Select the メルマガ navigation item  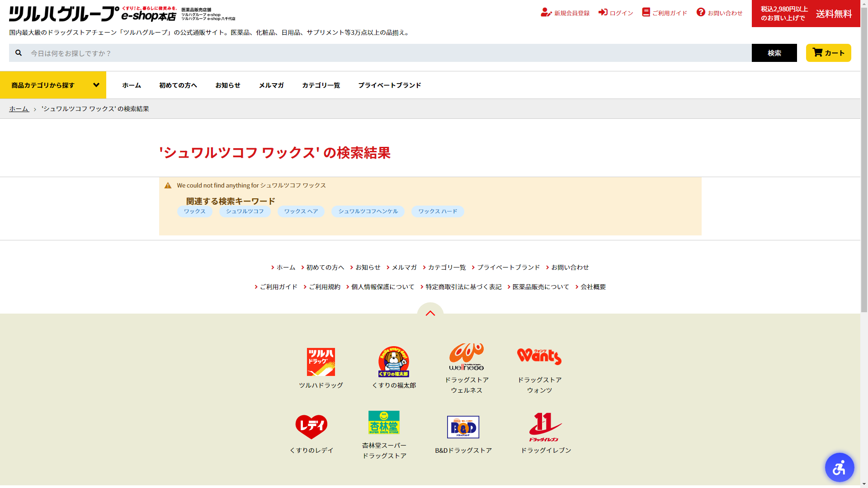tap(271, 85)
